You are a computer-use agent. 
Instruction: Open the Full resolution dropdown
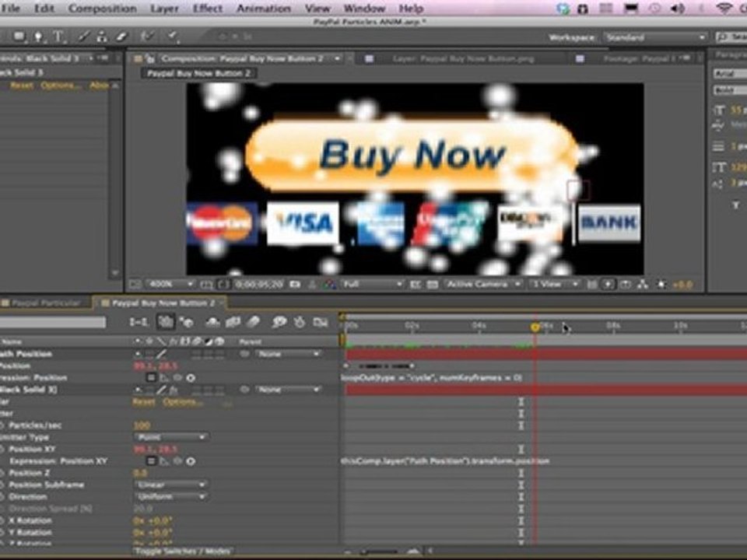[372, 285]
